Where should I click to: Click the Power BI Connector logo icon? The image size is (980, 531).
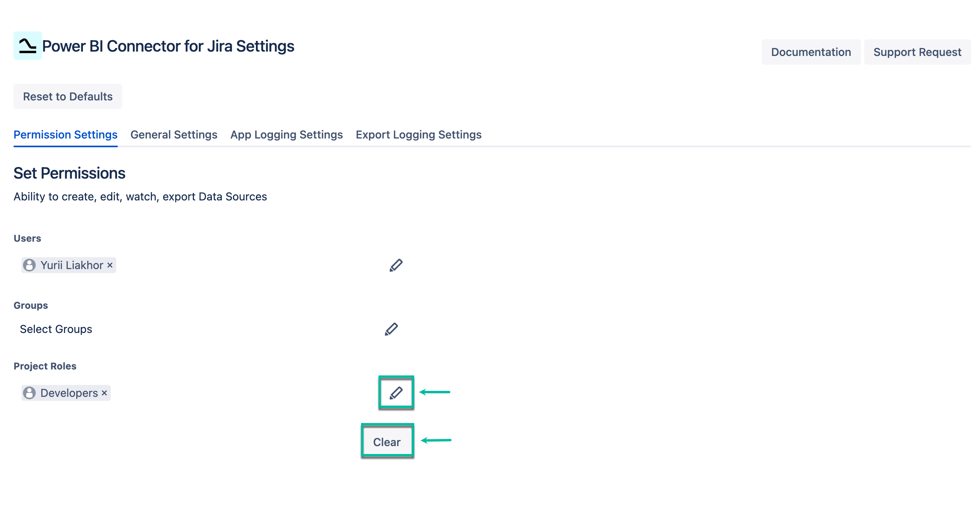click(x=28, y=46)
